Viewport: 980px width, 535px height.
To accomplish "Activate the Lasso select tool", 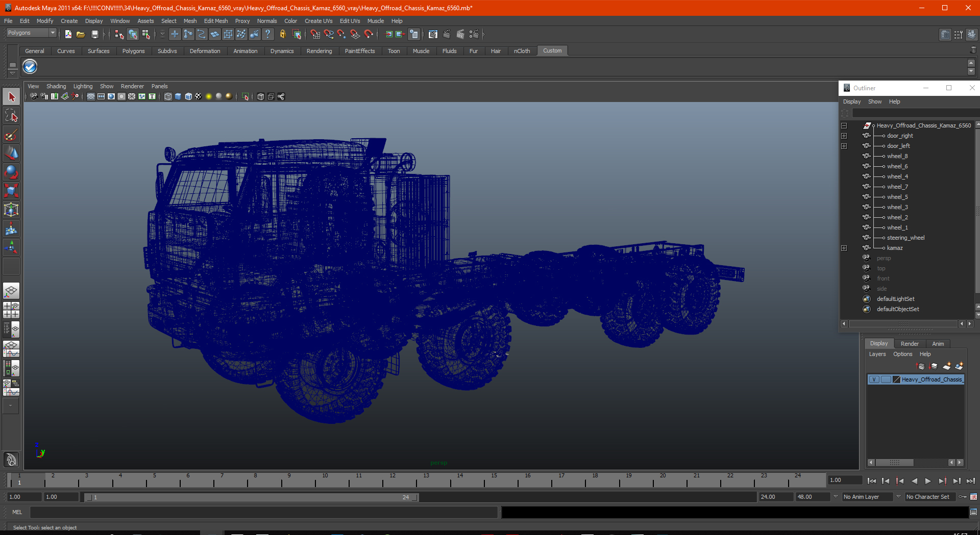I will (11, 115).
